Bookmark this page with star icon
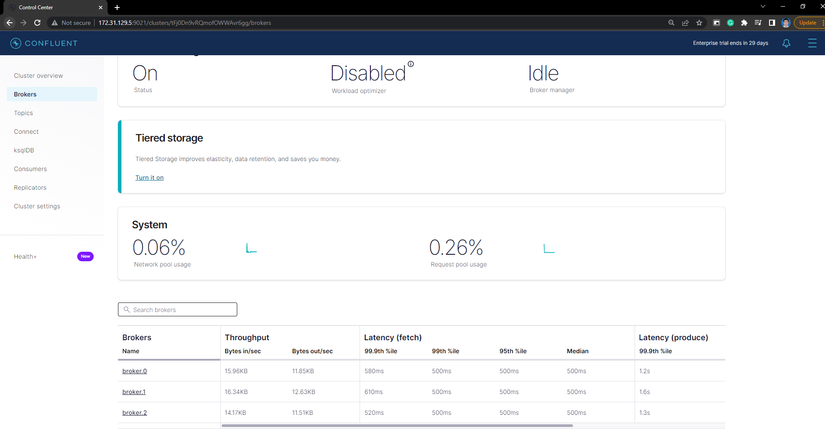The width and height of the screenshot is (825, 431). click(699, 23)
